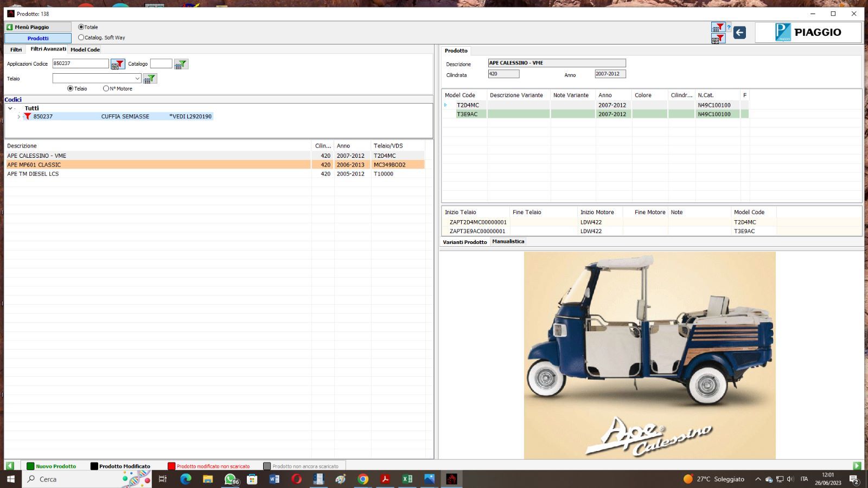Select the Catalog. Soft Way option
The width and height of the screenshot is (868, 488).
(81, 37)
